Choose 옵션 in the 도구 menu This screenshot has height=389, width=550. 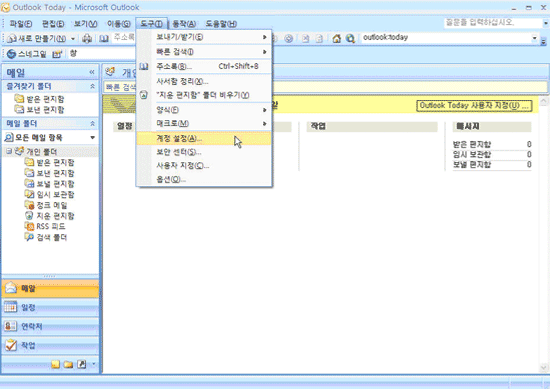204,179
